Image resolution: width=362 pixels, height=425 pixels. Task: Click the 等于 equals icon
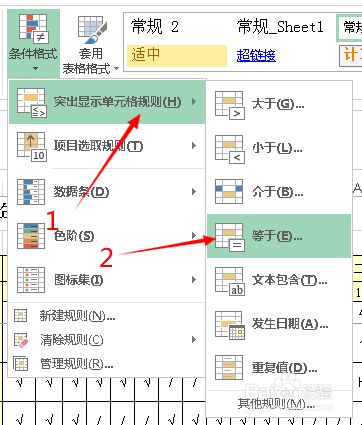[x=230, y=237]
